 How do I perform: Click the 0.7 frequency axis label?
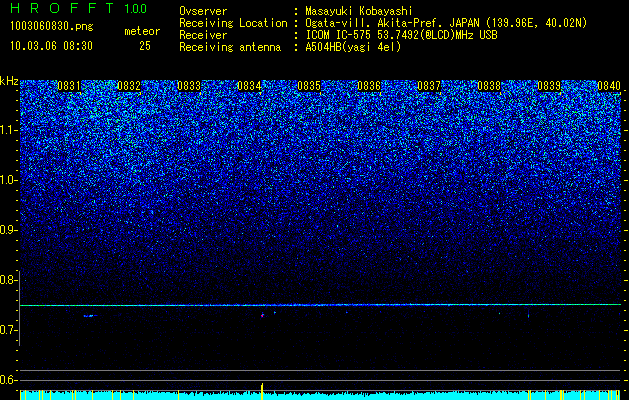tap(9, 330)
